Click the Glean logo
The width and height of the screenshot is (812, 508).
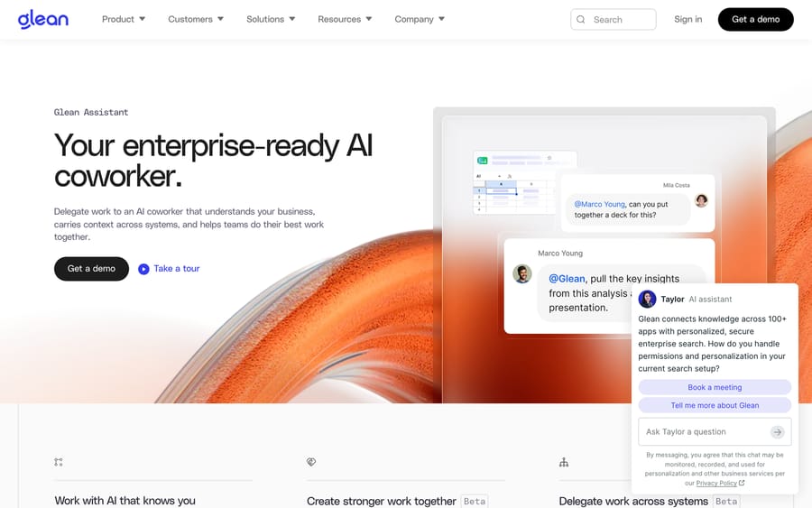tap(43, 19)
